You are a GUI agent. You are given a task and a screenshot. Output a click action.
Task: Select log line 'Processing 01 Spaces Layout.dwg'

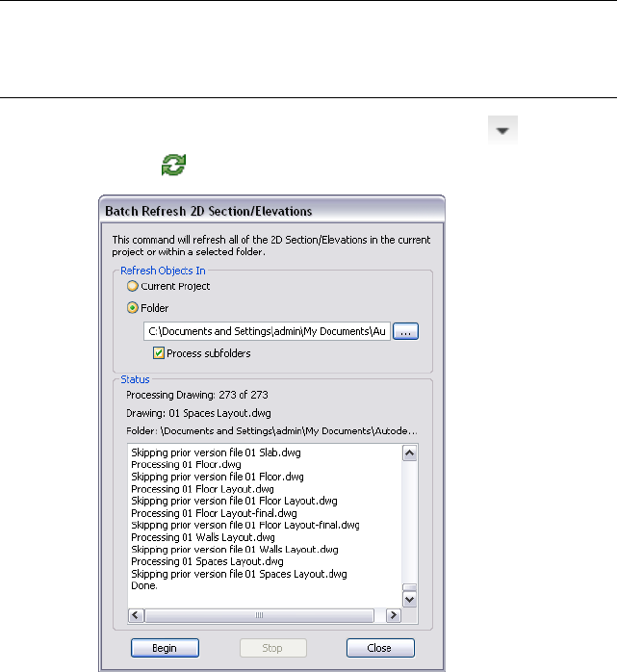207,561
